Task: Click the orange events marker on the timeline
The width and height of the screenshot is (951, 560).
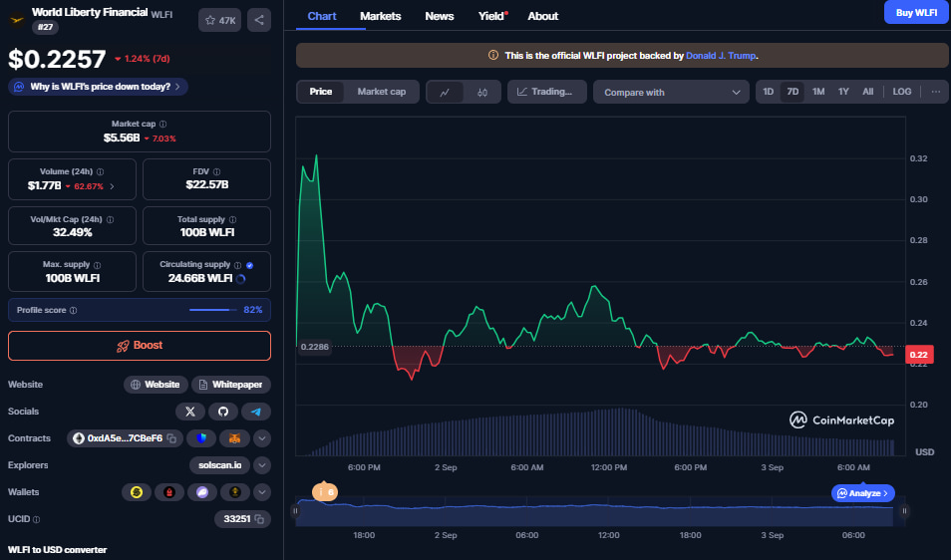Action: pos(325,492)
